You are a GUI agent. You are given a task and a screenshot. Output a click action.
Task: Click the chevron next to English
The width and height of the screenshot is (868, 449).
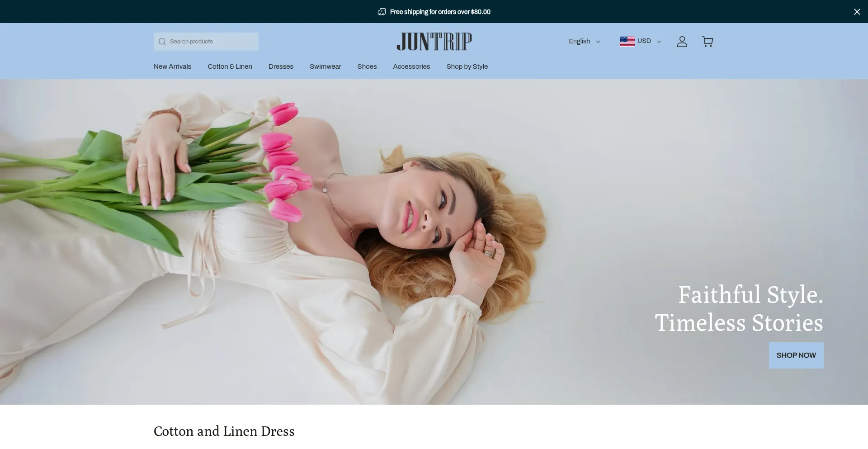tap(598, 42)
